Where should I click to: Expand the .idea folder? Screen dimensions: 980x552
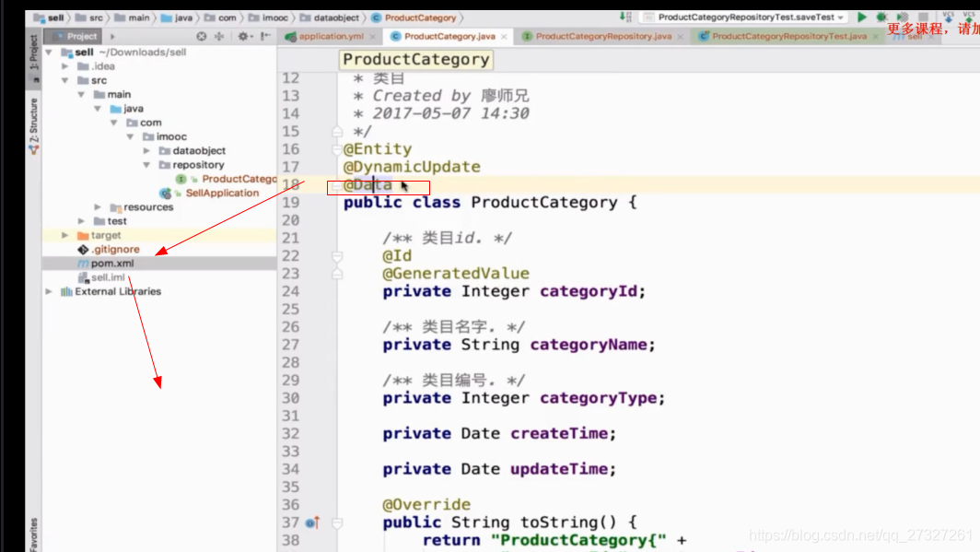(65, 66)
